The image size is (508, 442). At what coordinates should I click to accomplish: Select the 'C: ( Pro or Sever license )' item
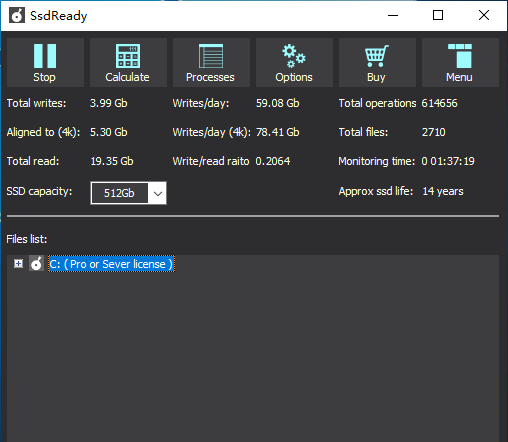(x=111, y=264)
